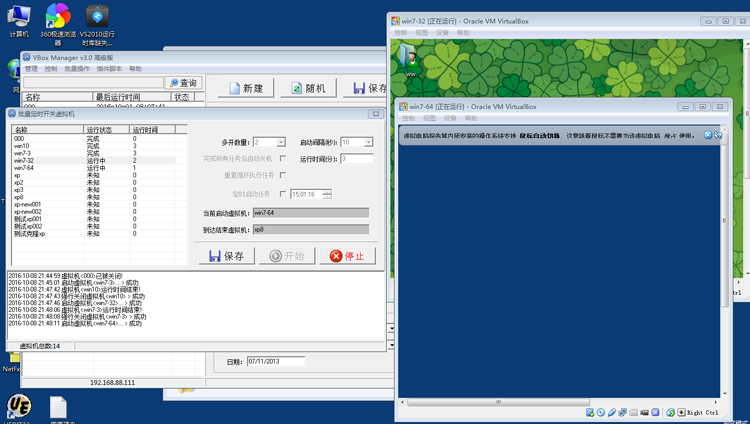Open the 视图 menu in the win7-32 window
The height and width of the screenshot is (424, 750).
pos(421,33)
